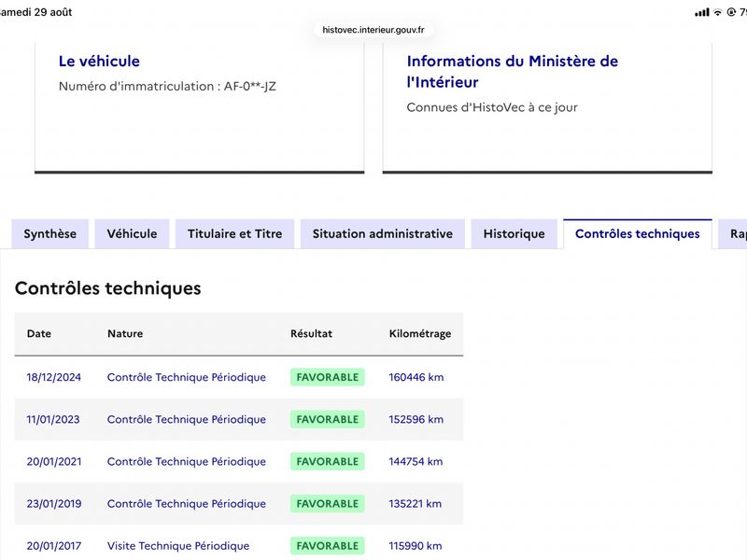Select the mileage 115990 km
The width and height of the screenshot is (747, 560).
(415, 546)
